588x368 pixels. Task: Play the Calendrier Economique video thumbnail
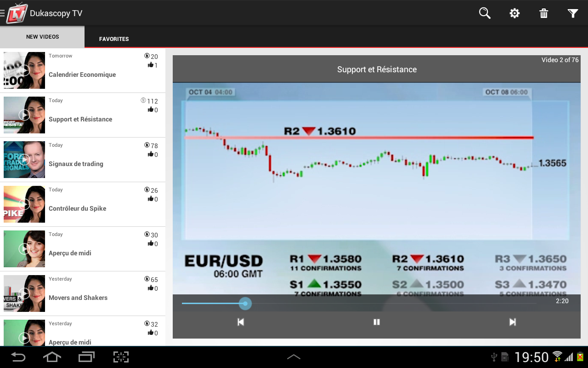point(24,70)
